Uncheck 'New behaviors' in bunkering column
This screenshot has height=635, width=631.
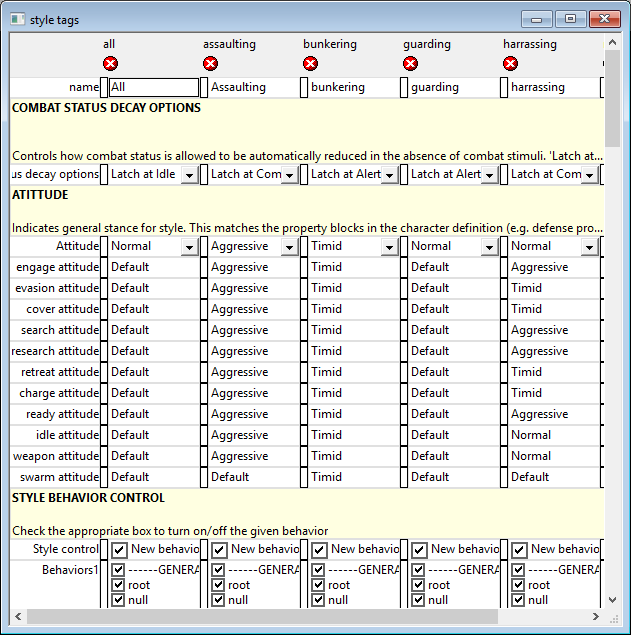(x=319, y=550)
